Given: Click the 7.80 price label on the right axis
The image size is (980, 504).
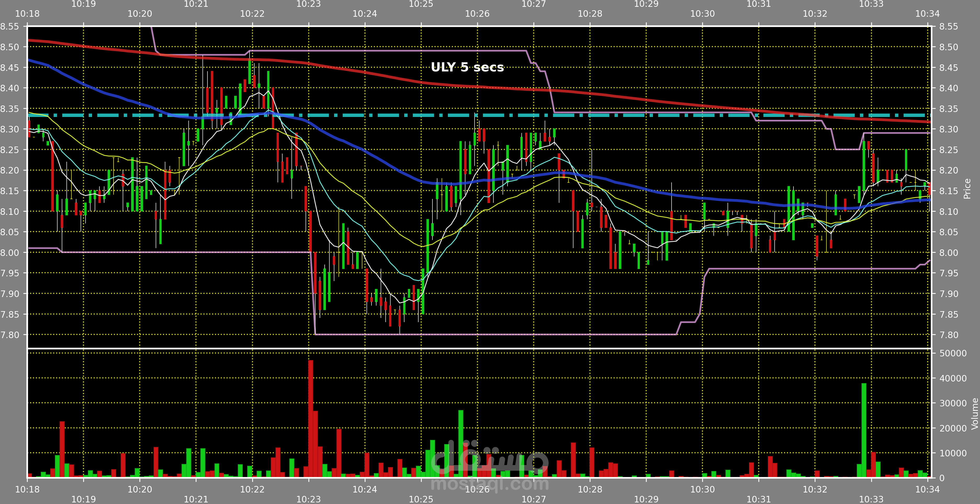Looking at the screenshot, I should tap(948, 335).
